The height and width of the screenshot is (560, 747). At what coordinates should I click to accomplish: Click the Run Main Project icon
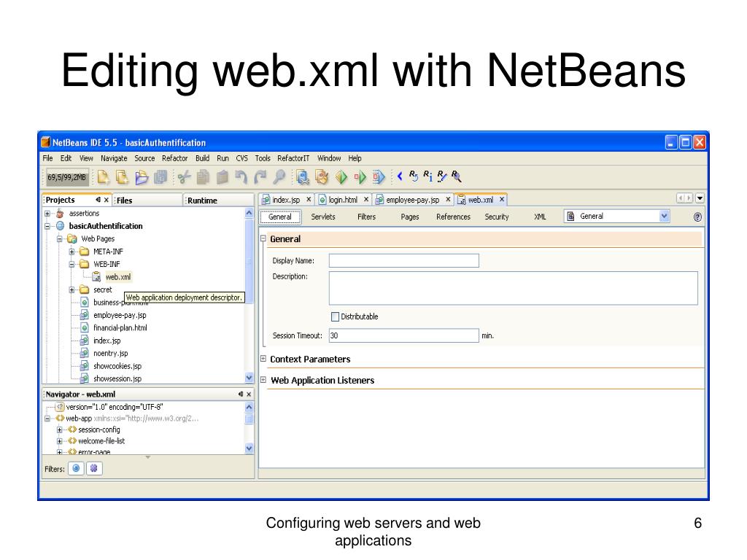coord(341,177)
